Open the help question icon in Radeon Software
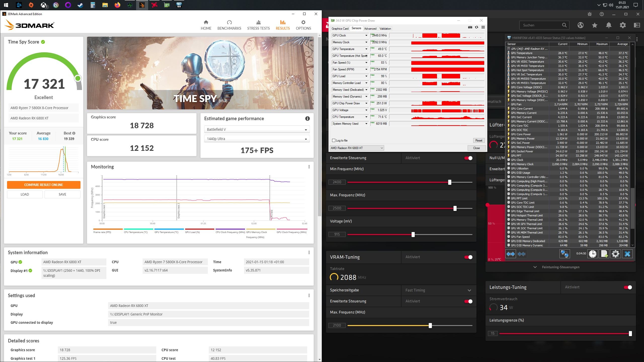The width and height of the screenshot is (644, 362). pos(602,14)
